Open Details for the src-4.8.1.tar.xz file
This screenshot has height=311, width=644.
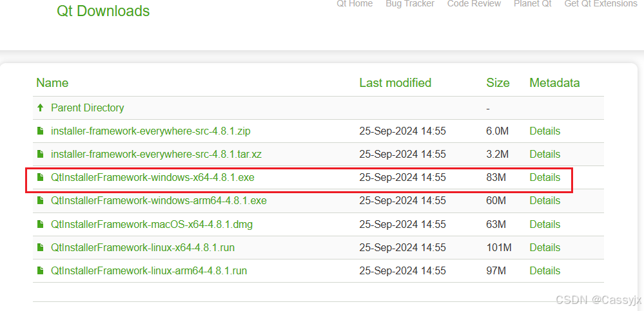coord(545,155)
